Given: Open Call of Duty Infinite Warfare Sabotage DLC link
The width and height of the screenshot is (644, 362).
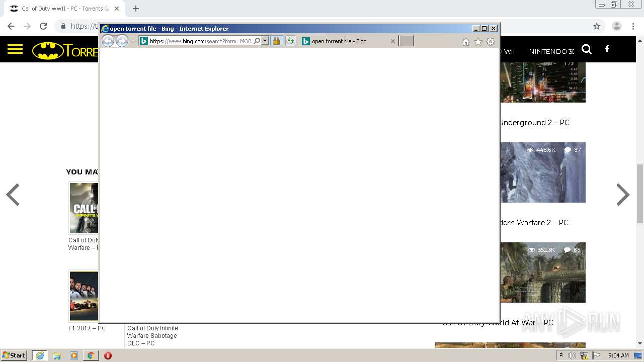Looking at the screenshot, I should click(152, 336).
